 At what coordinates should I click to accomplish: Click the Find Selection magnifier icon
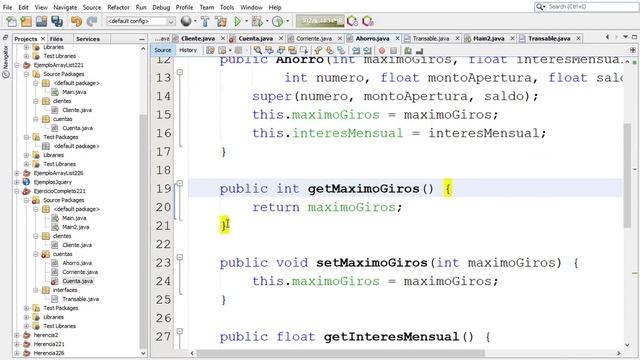click(258, 51)
